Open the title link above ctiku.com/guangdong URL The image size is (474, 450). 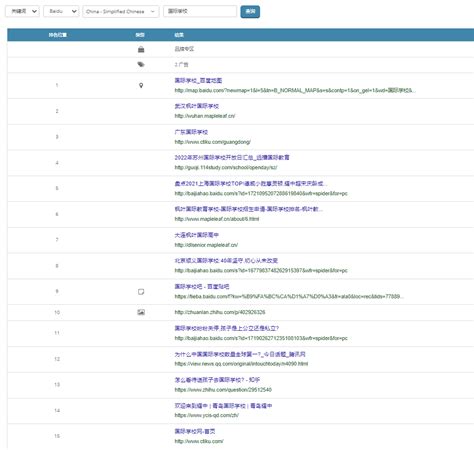tap(191, 132)
